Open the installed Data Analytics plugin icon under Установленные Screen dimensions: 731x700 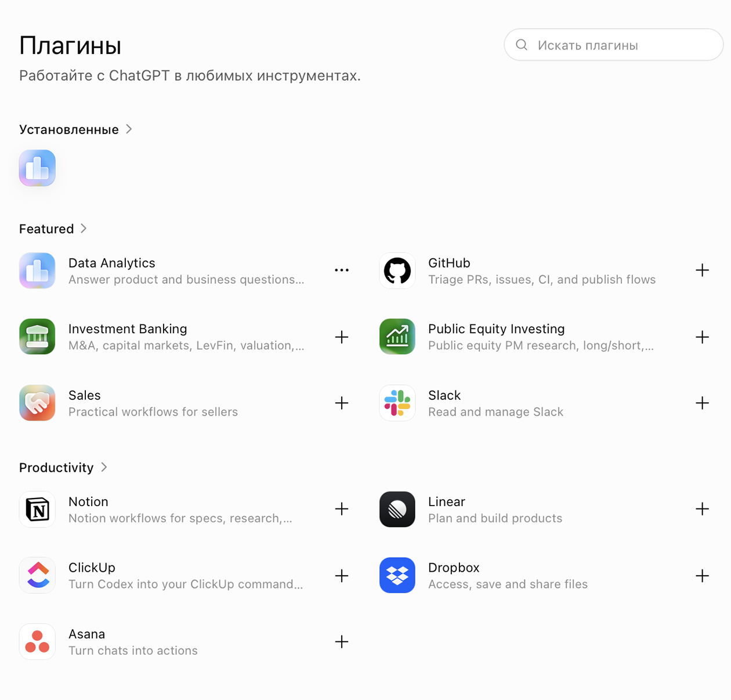pyautogui.click(x=37, y=168)
